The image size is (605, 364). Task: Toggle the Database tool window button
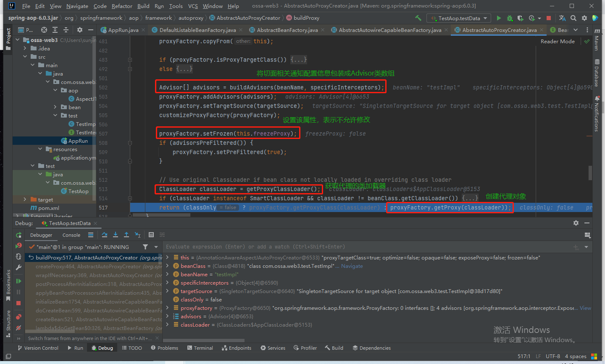click(597, 73)
